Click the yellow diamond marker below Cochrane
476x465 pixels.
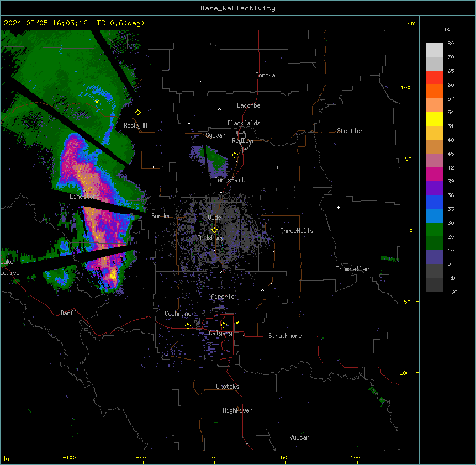(188, 326)
